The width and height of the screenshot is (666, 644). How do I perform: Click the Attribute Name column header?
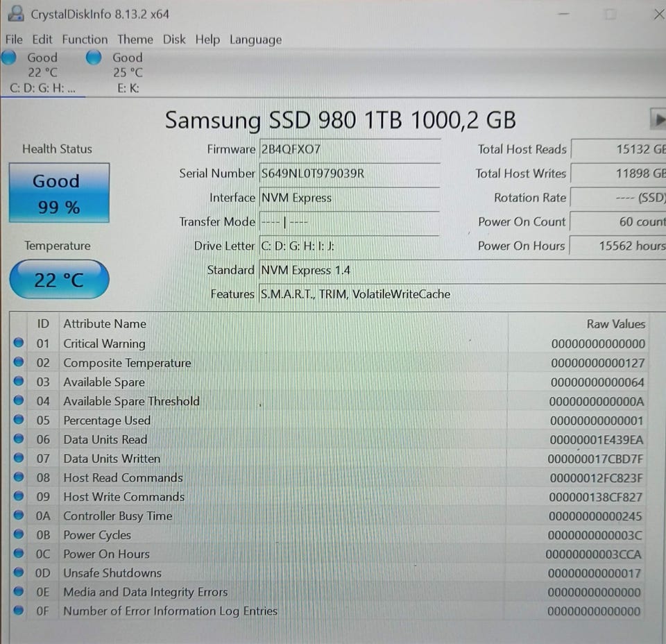click(105, 323)
